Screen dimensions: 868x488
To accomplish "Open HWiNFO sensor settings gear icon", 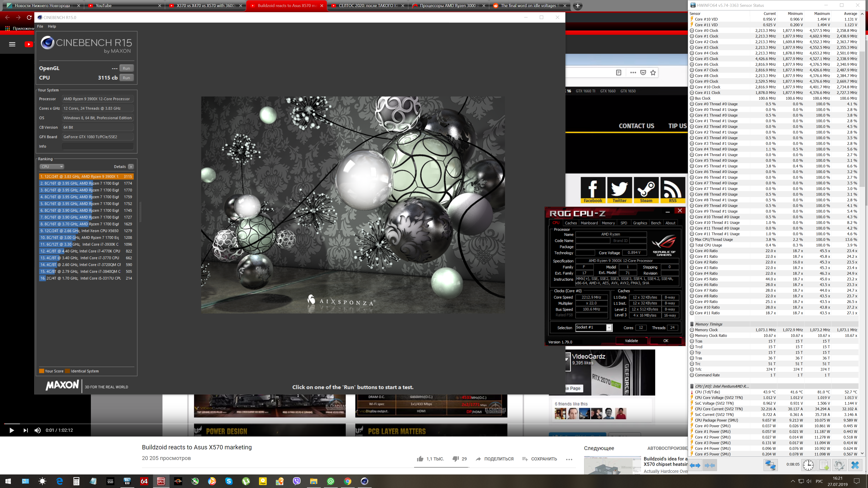I will [839, 465].
